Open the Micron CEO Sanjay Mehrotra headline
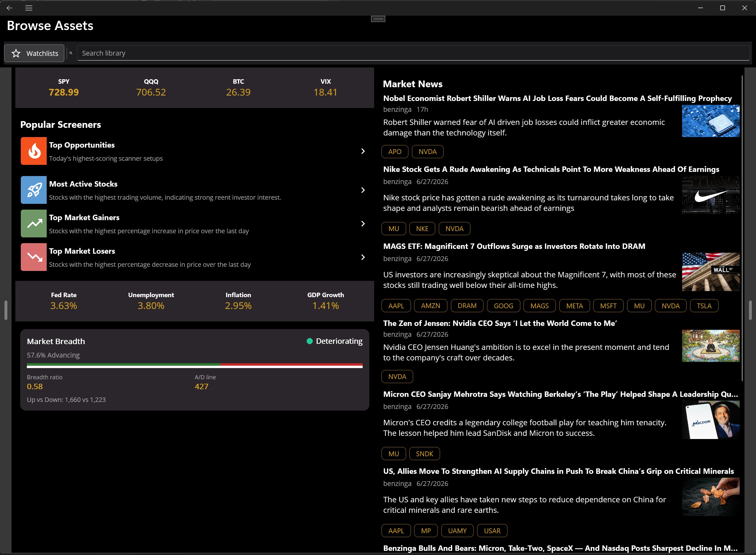 pos(561,394)
